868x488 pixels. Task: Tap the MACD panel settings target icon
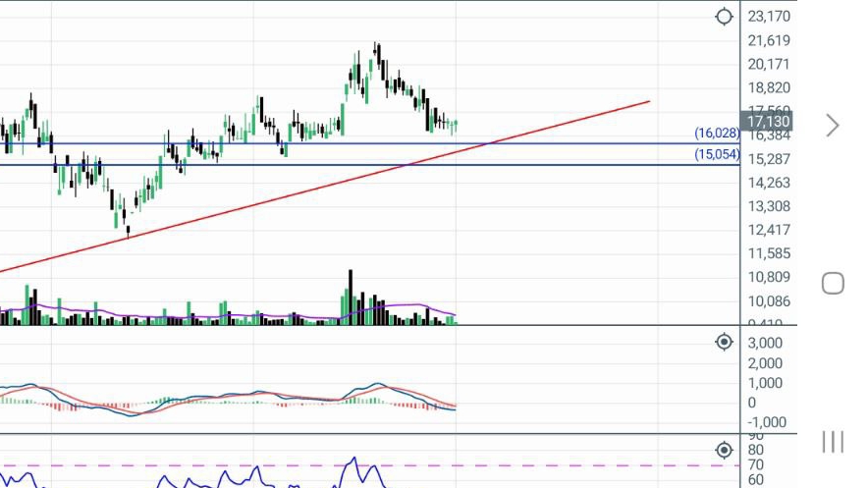pos(724,342)
